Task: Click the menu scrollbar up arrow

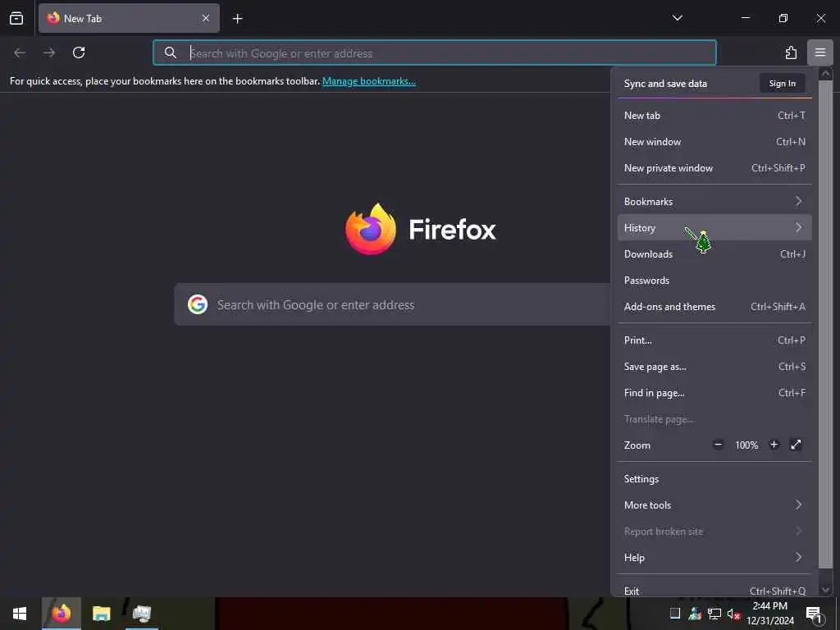Action: (x=825, y=73)
